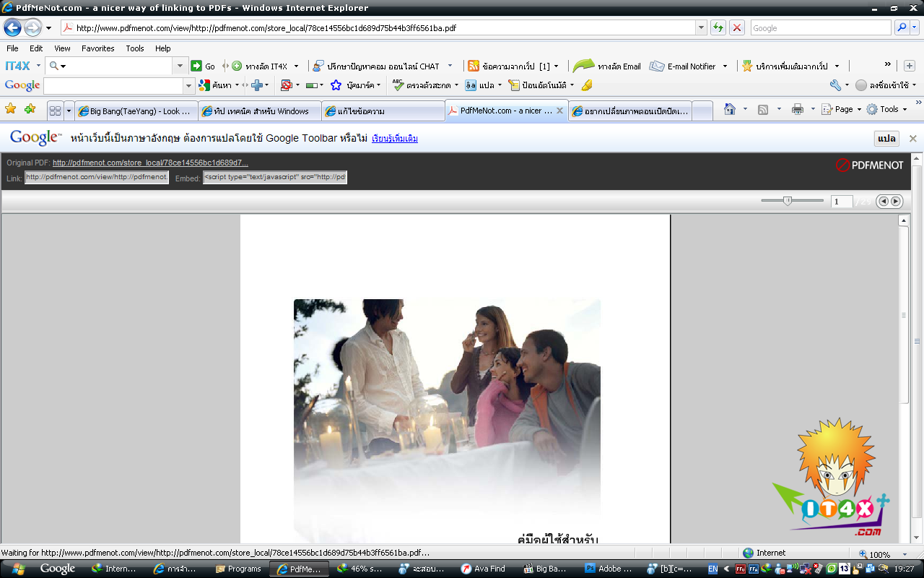924x578 pixels.
Task: Click the PDF page number field
Action: point(841,202)
